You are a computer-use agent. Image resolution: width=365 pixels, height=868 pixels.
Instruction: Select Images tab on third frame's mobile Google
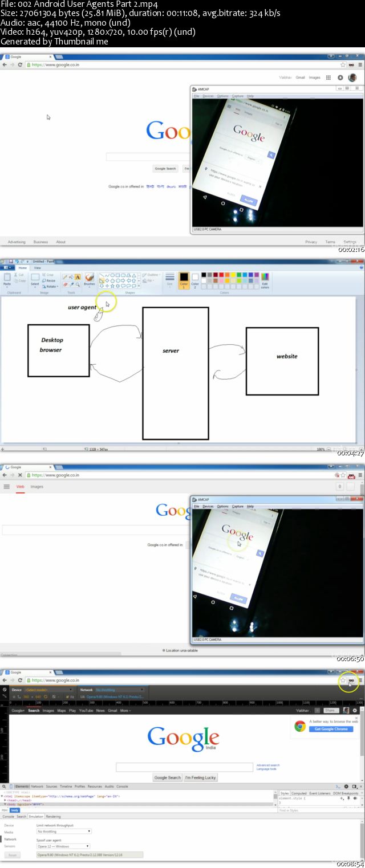(37, 487)
